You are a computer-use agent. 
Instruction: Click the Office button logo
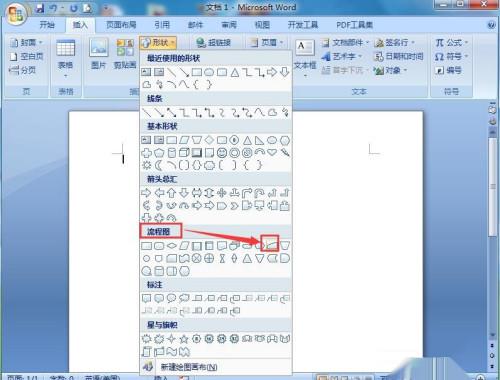[x=16, y=14]
